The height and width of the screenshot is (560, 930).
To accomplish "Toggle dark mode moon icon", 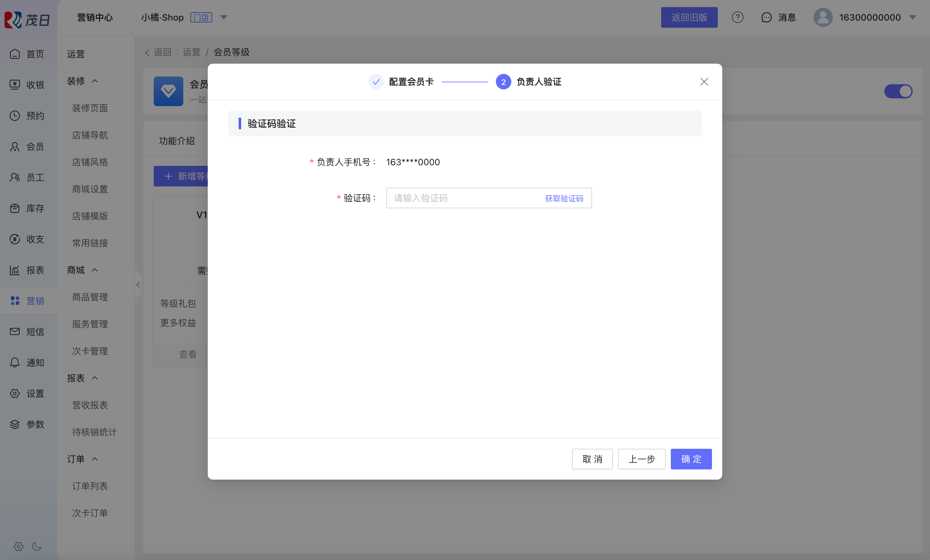I will pyautogui.click(x=37, y=546).
